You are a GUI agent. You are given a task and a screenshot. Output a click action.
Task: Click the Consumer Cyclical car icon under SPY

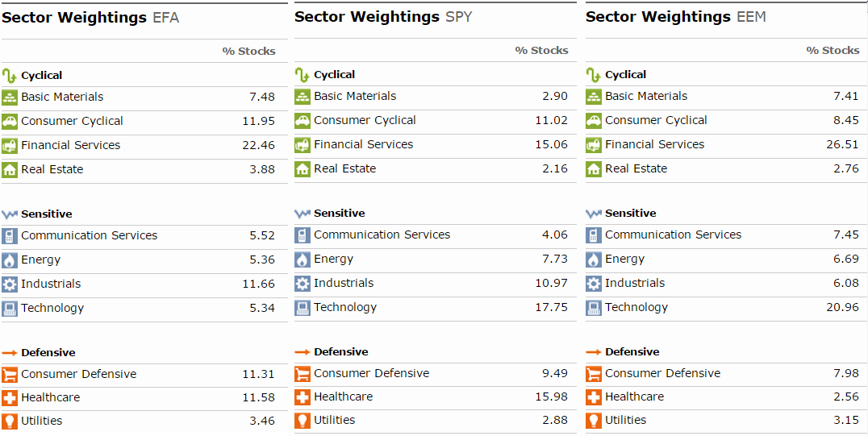pos(303,121)
